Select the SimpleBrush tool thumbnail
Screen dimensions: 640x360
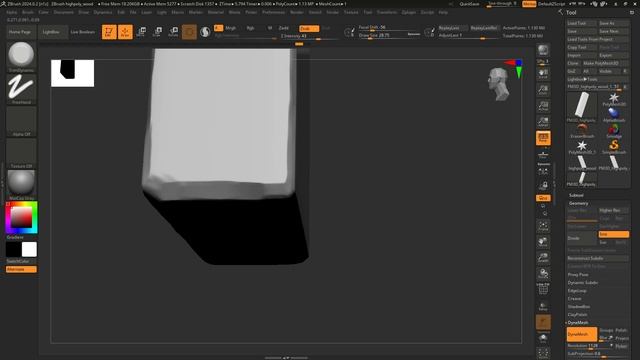coord(613,147)
